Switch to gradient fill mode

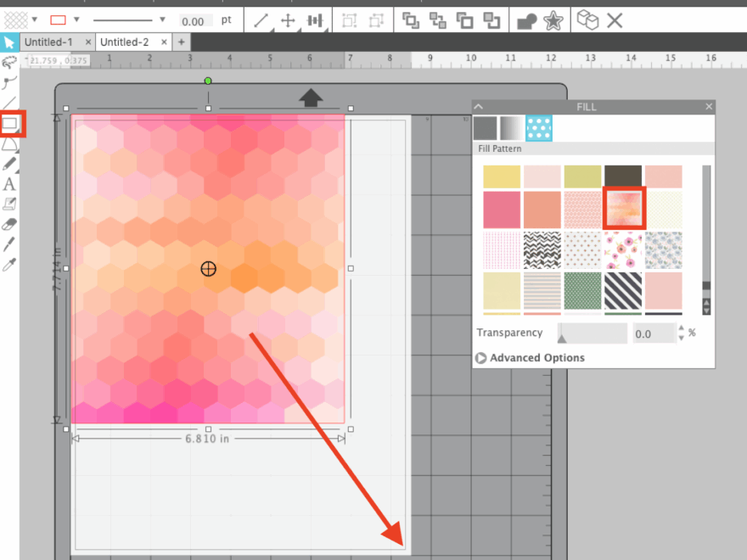click(x=511, y=128)
